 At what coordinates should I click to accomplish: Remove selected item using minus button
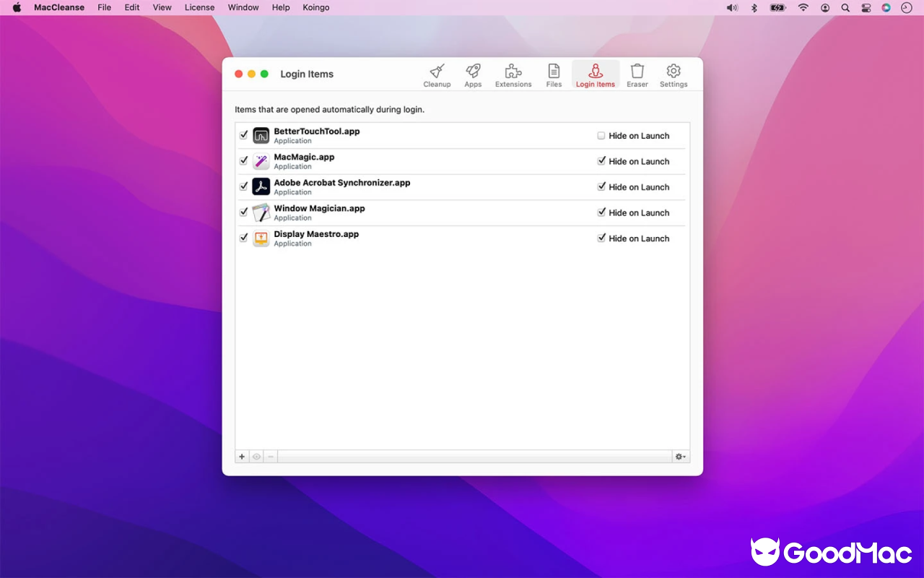pos(271,456)
